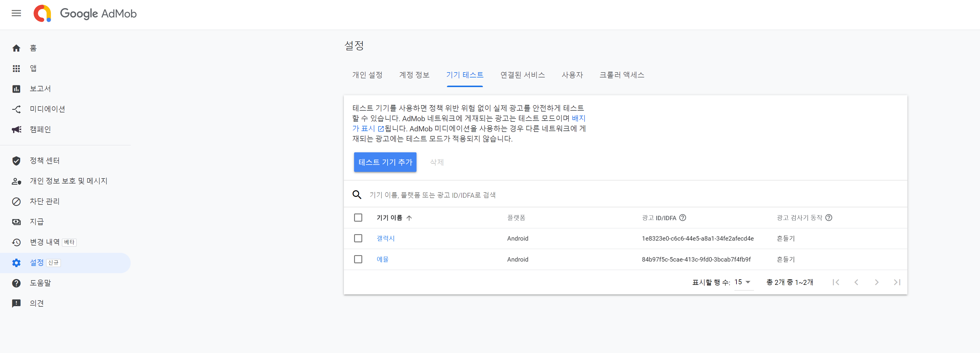
Task: Open the rows-per-page dropdown showing 15
Action: click(x=743, y=282)
